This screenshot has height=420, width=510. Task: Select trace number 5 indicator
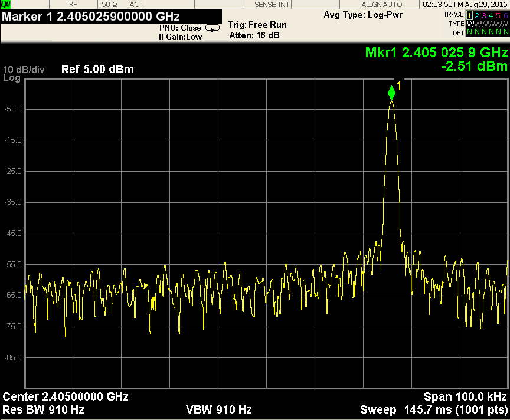pyautogui.click(x=498, y=15)
